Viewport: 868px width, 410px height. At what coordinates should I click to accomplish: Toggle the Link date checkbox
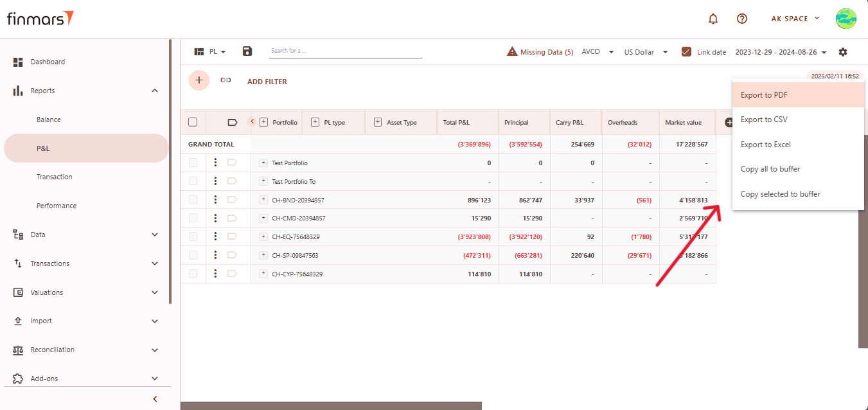[686, 52]
